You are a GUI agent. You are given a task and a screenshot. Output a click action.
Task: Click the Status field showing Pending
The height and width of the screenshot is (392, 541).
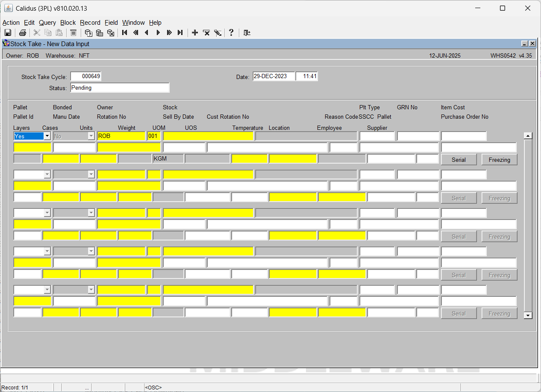(x=120, y=88)
